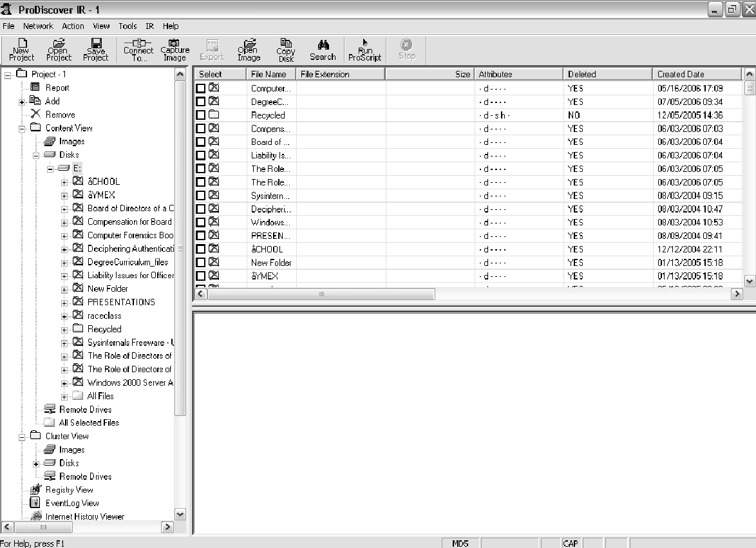Screen dimensions: 756x548
Task: Select Remote Drives under Cluster View
Action: (x=85, y=476)
